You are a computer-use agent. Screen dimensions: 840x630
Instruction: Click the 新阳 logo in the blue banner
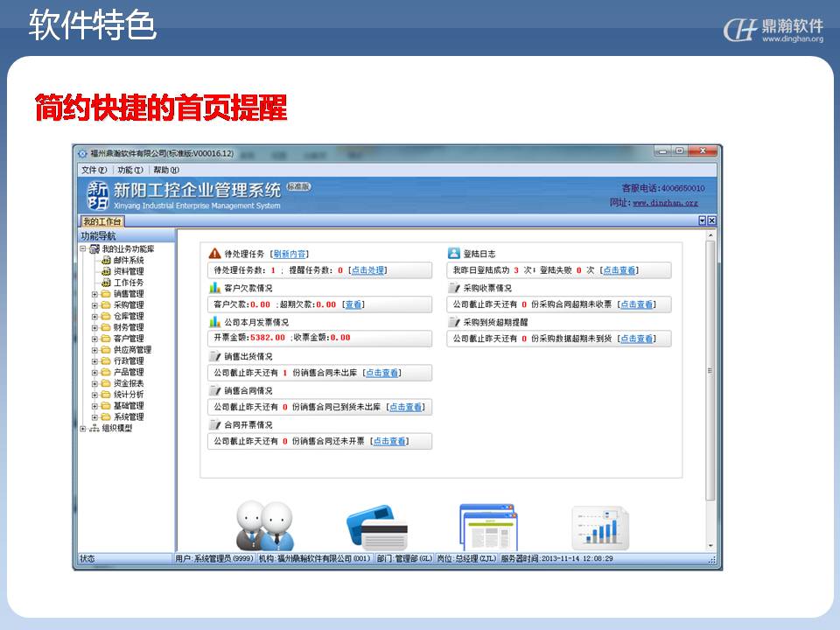point(98,195)
